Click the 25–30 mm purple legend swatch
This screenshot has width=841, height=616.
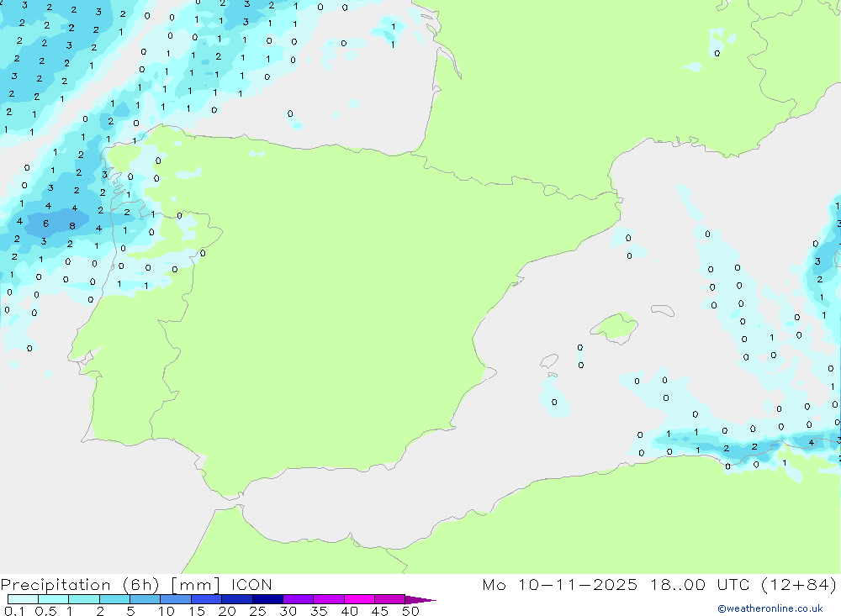(267, 599)
